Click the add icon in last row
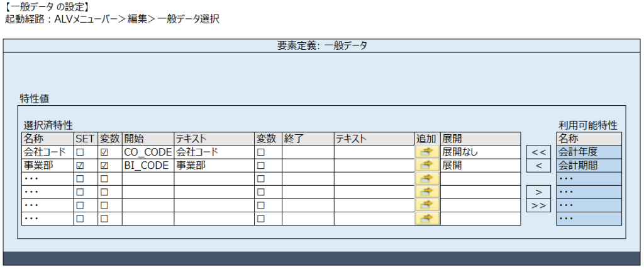The height and width of the screenshot is (269, 644). click(427, 219)
